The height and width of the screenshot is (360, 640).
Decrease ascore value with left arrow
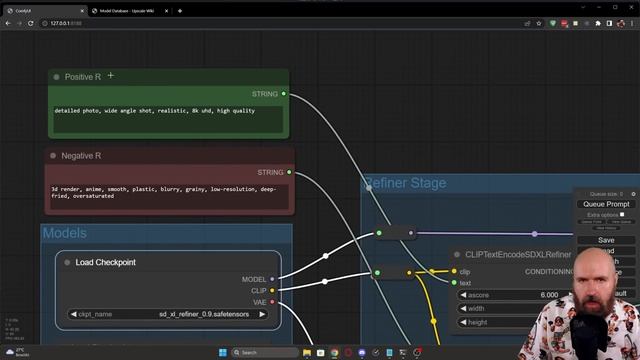463,295
